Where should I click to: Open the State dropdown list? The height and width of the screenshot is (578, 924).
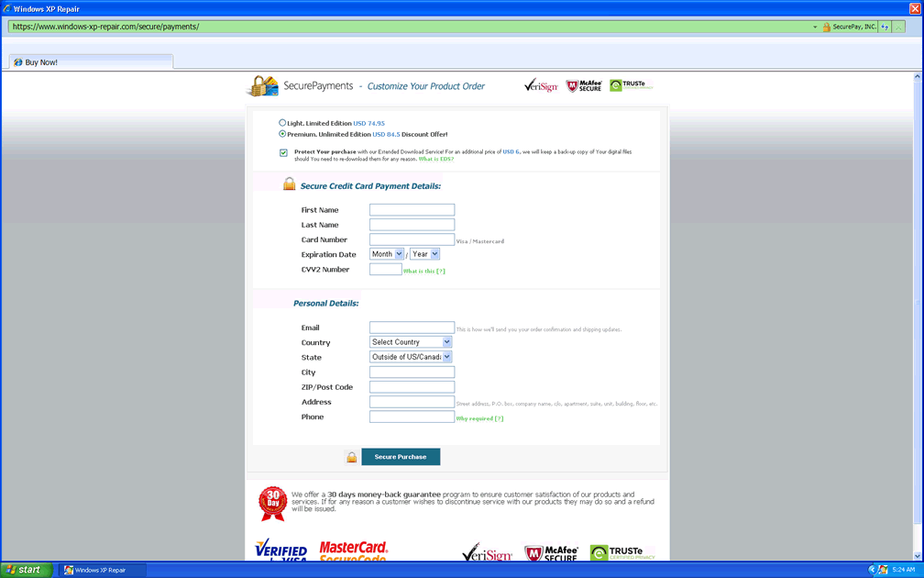[x=411, y=357]
